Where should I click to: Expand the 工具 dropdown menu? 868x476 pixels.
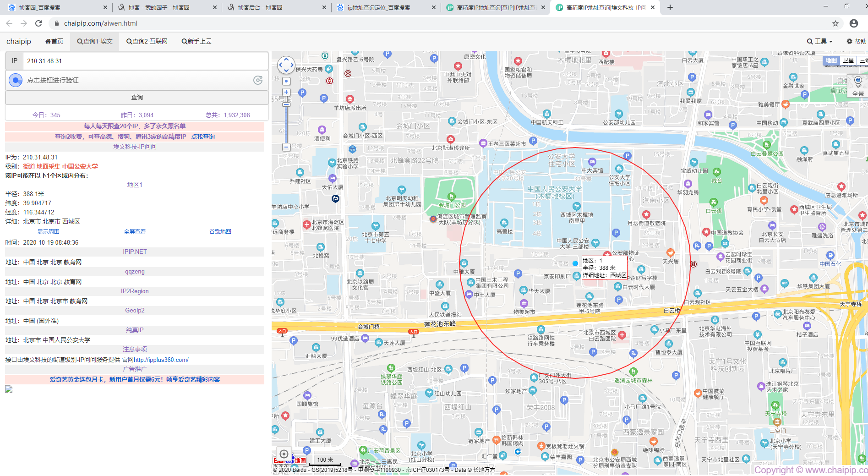click(820, 41)
